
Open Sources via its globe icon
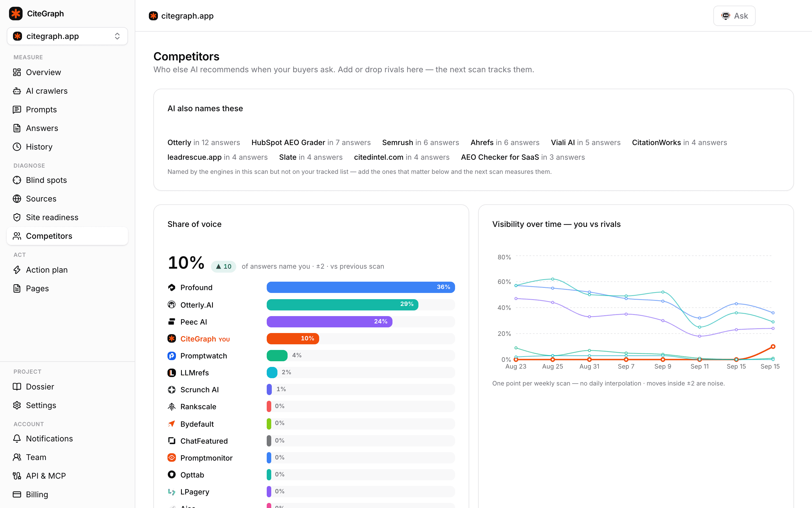point(17,199)
